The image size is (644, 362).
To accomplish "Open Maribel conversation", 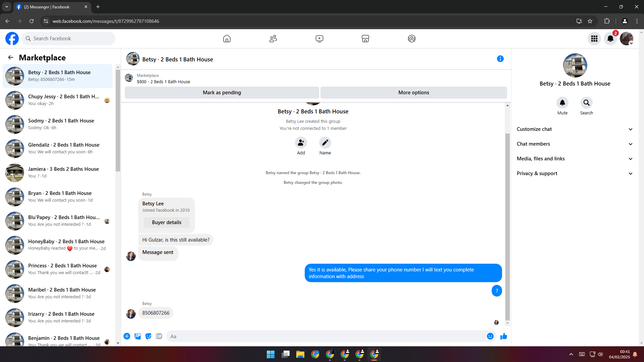I will click(57, 294).
